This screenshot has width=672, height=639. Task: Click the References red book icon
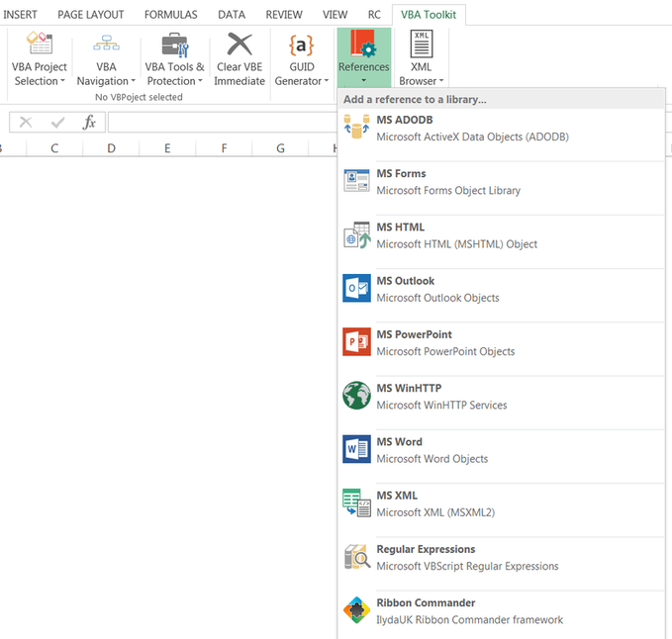click(363, 44)
